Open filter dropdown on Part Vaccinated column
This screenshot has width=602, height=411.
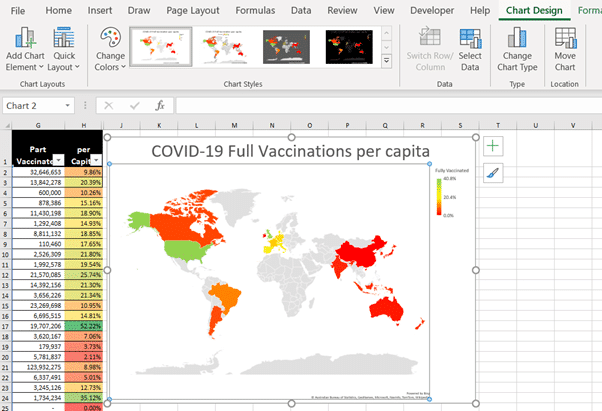[58, 160]
